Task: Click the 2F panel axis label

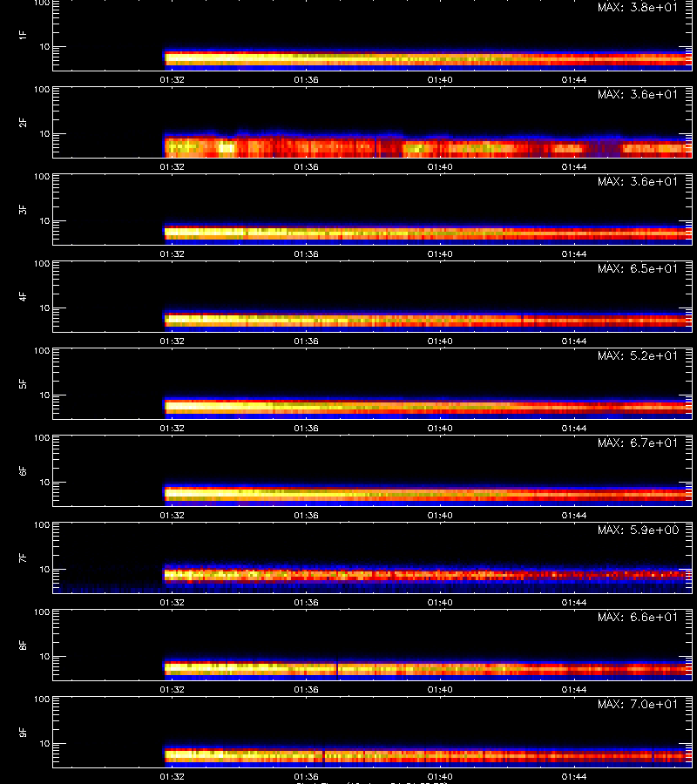Action: [x=23, y=123]
